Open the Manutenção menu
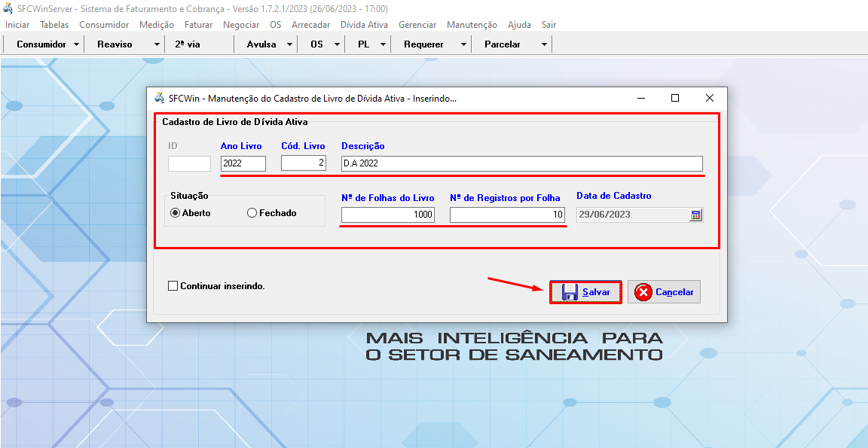The image size is (868, 448). 472,25
